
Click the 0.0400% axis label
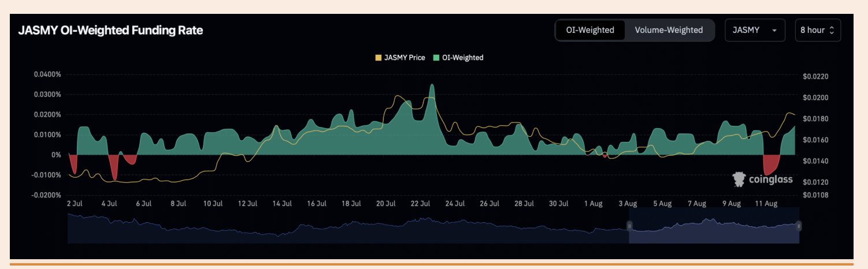click(47, 74)
